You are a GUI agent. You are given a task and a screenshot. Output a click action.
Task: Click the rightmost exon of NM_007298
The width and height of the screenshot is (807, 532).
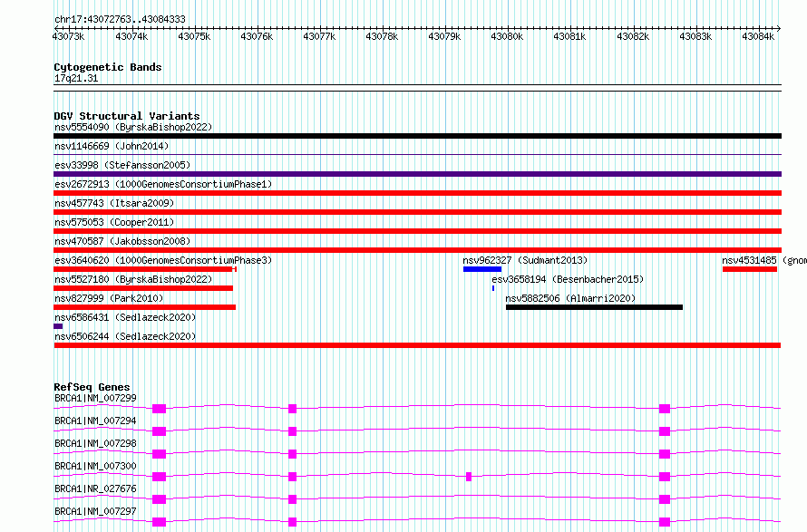665,454
